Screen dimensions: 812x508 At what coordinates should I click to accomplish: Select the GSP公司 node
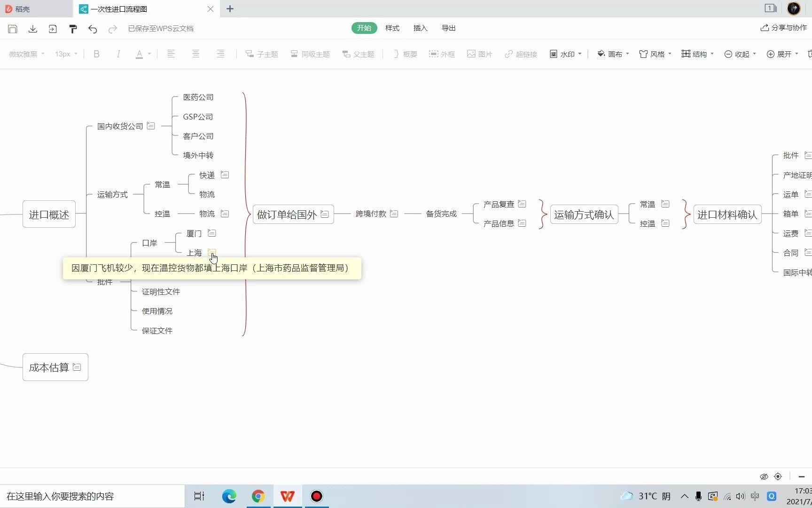[x=198, y=117]
